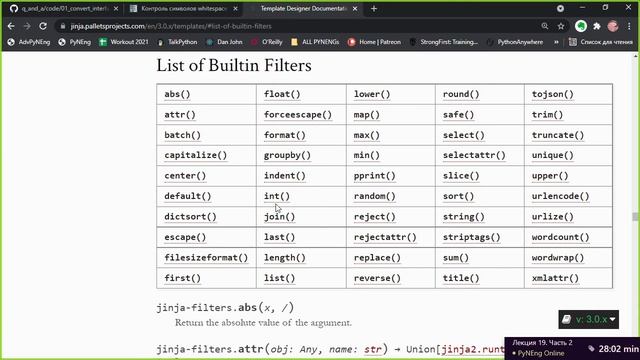Open the Chrome three-dot menu
The image size is (640, 360).
tap(629, 26)
